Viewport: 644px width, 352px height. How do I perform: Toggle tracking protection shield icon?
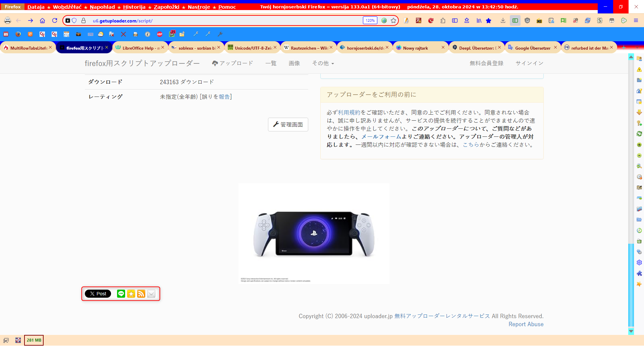coord(74,21)
